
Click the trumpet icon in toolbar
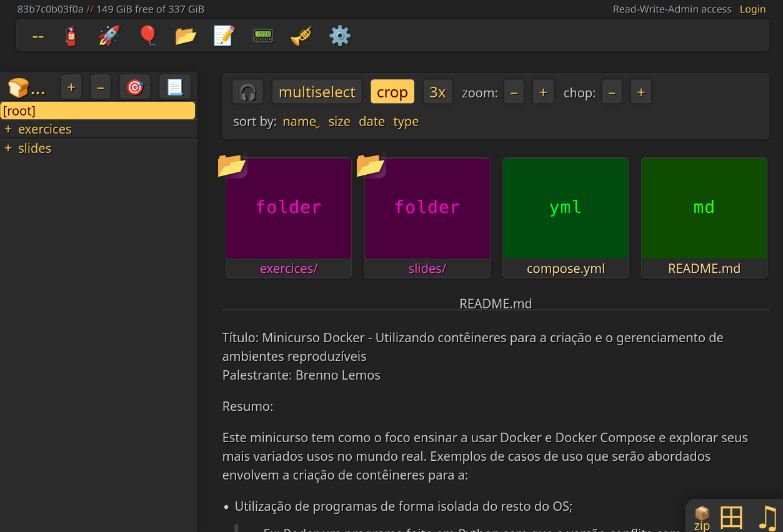(x=301, y=36)
